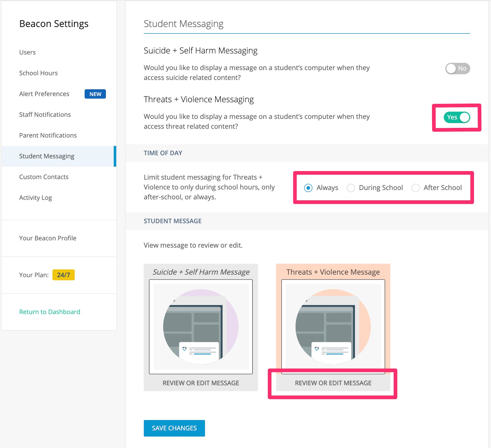Screen dimensions: 491x448
Task: Disable Threats + Violence messaging toggle
Action: point(457,117)
